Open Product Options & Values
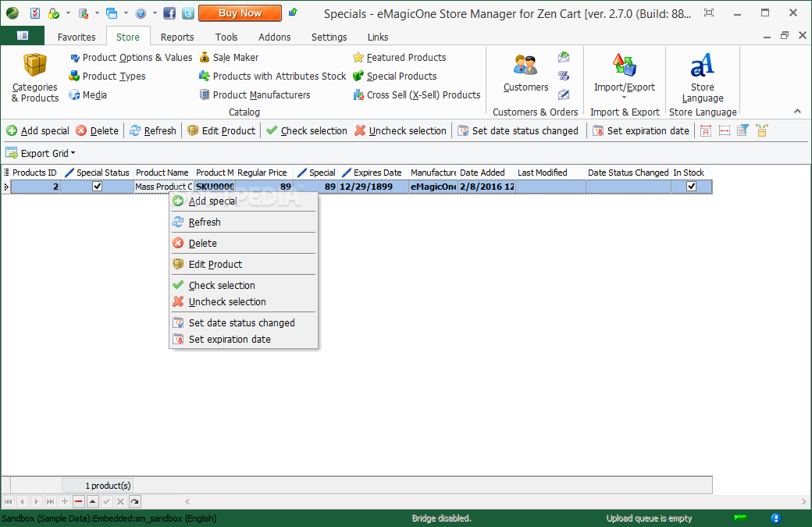812x527 pixels. coord(131,58)
